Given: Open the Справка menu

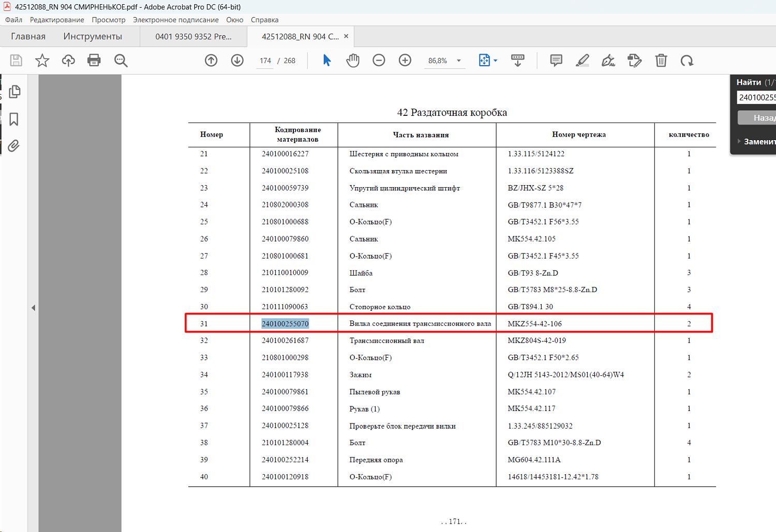Looking at the screenshot, I should [x=265, y=20].
